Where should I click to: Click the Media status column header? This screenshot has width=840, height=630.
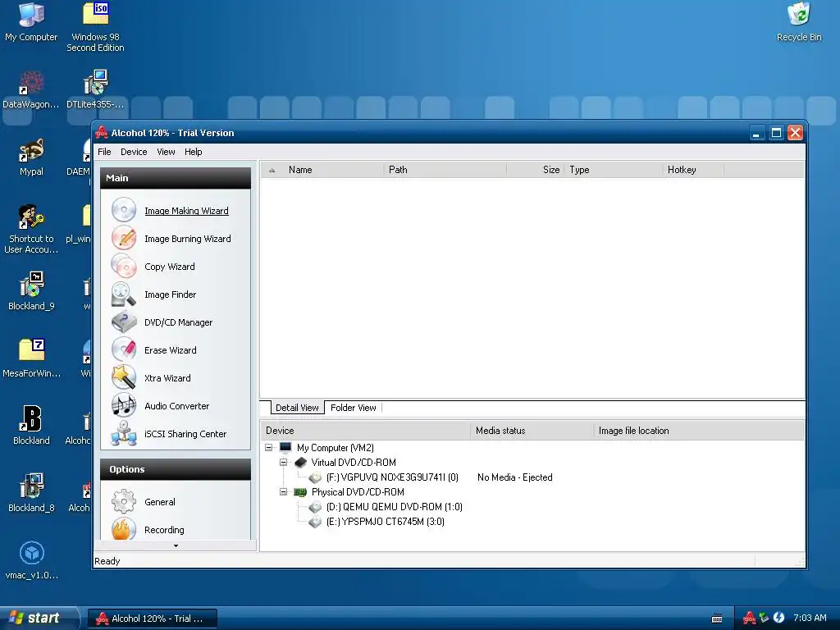[532, 431]
